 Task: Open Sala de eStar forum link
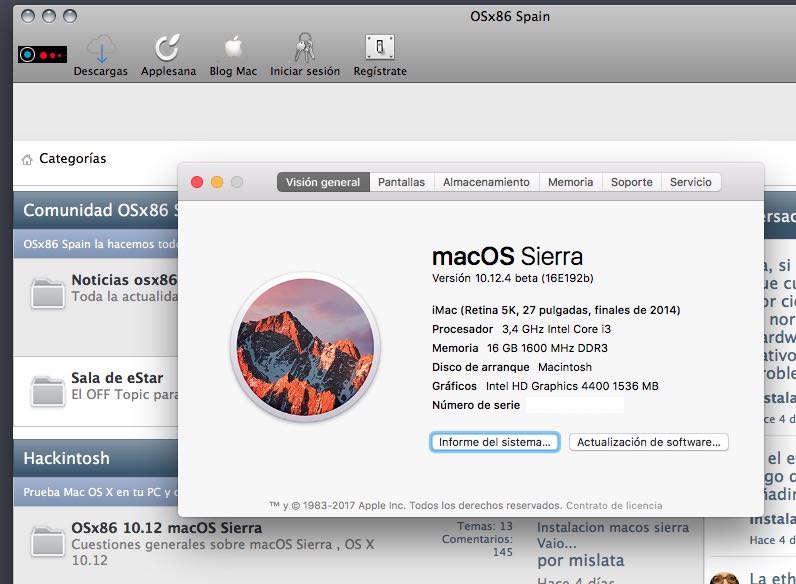(117, 378)
